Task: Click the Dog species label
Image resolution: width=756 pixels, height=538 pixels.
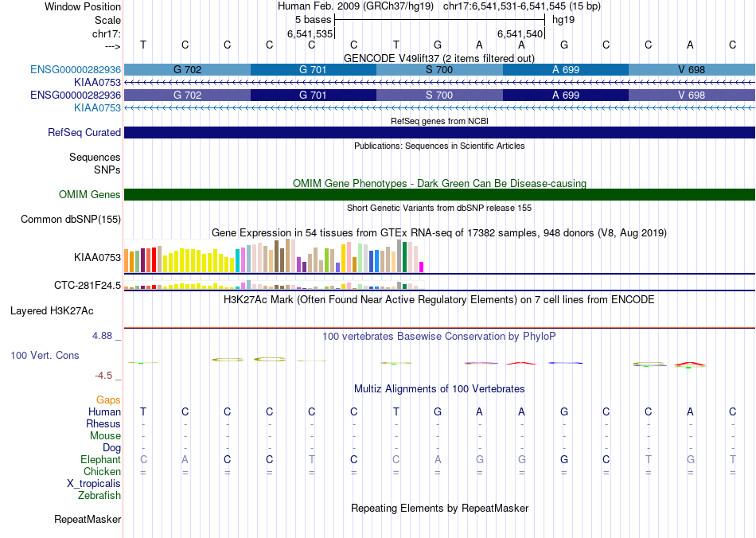Action: click(112, 448)
